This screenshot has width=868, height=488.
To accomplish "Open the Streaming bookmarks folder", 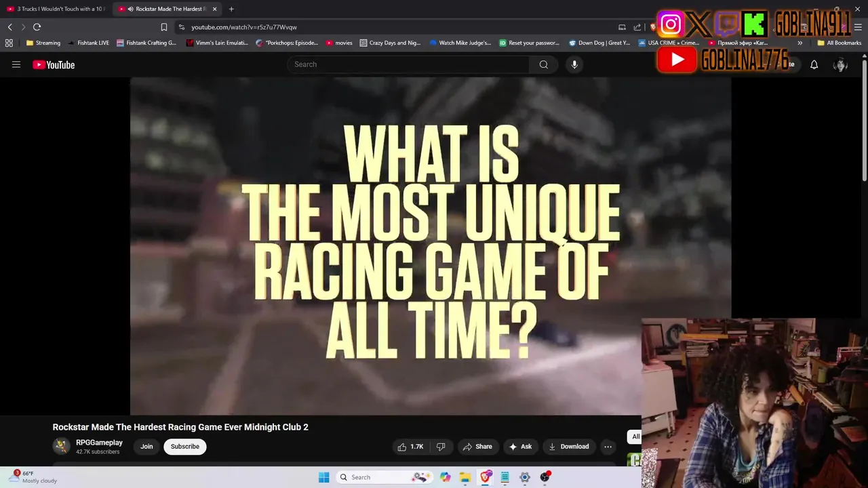I will point(43,43).
